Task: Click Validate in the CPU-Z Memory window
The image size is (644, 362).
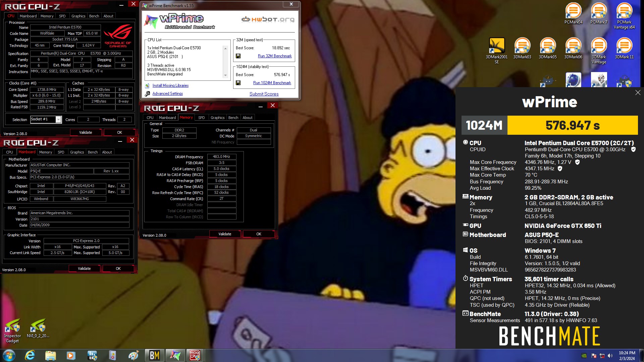Action: 225,234
